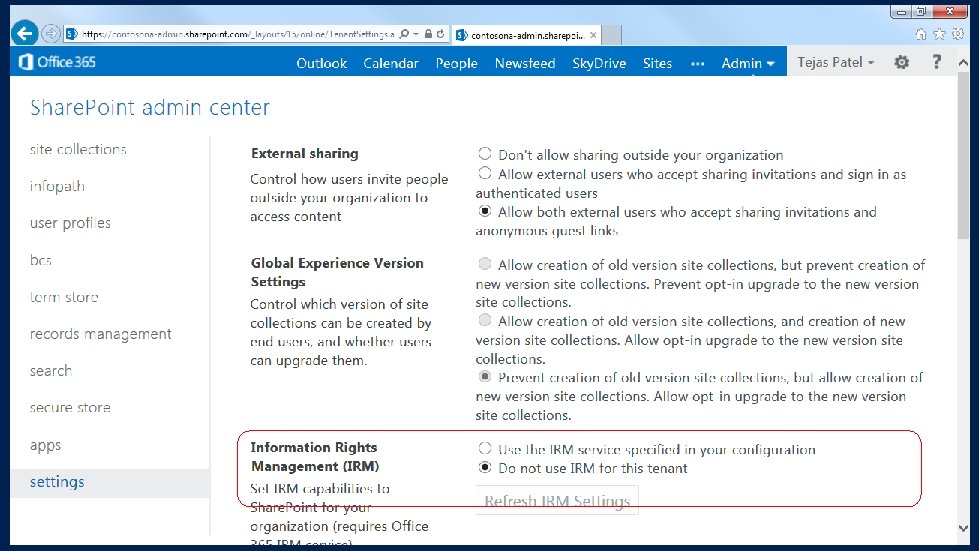Go to People

[x=456, y=63]
